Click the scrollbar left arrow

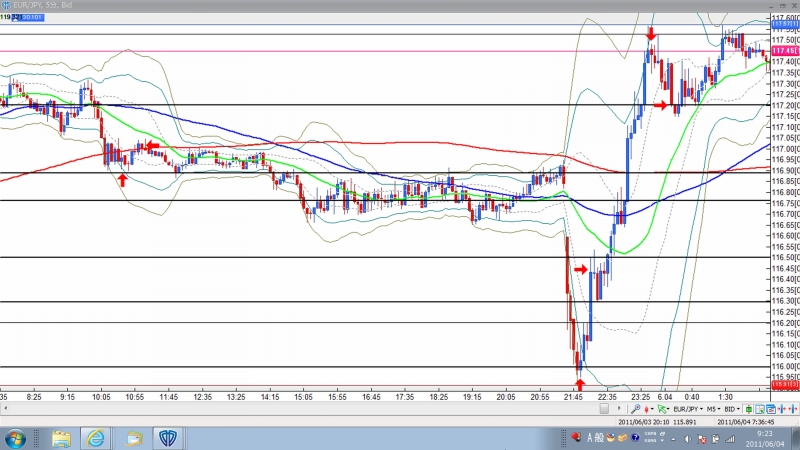pos(5,409)
